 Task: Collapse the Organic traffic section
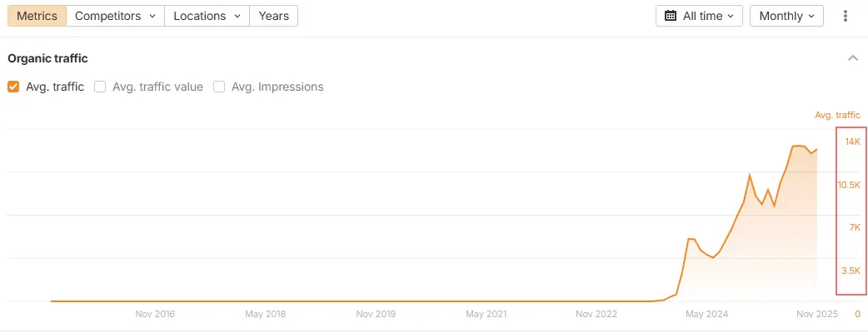pyautogui.click(x=852, y=58)
